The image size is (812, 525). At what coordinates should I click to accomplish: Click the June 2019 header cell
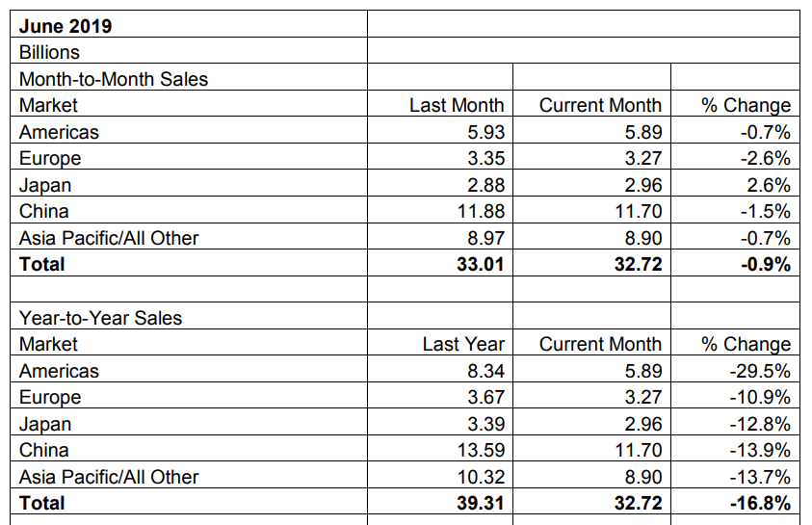coord(189,24)
